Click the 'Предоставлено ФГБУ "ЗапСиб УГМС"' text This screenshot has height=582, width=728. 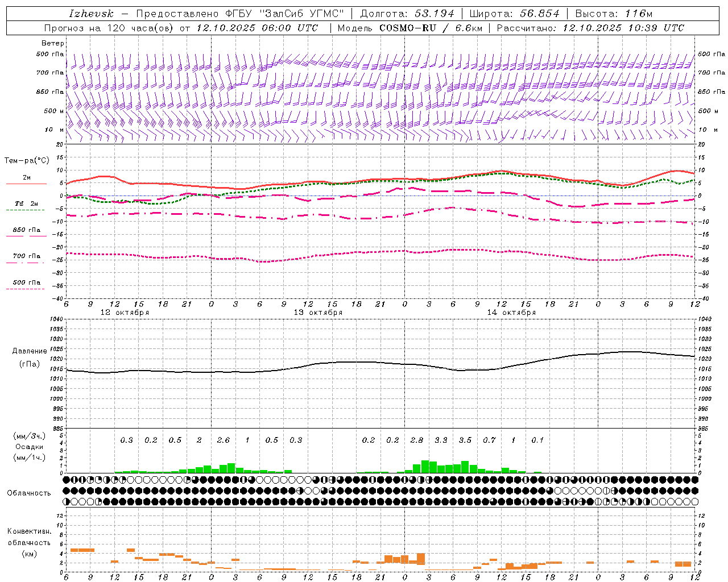(x=240, y=14)
